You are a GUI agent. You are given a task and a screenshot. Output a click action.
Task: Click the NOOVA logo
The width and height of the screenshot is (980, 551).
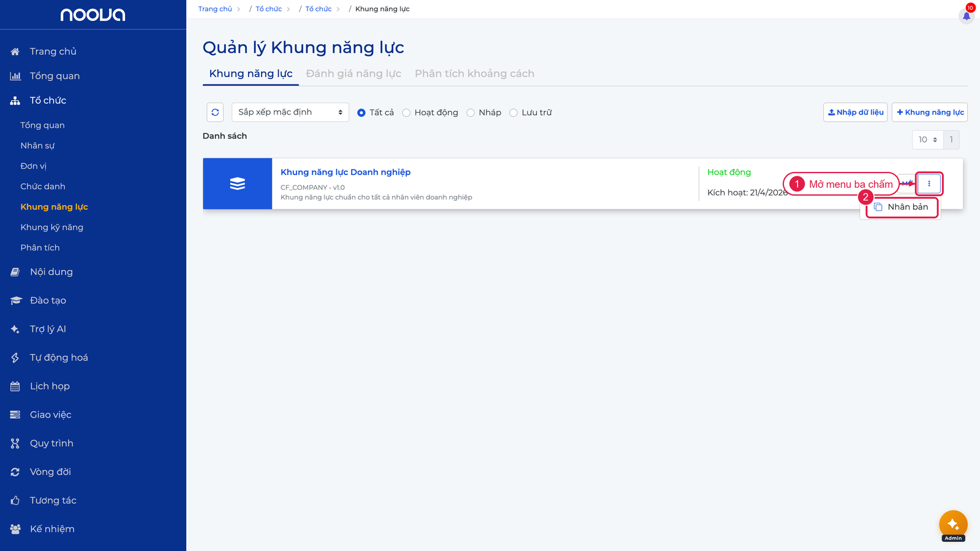92,15
